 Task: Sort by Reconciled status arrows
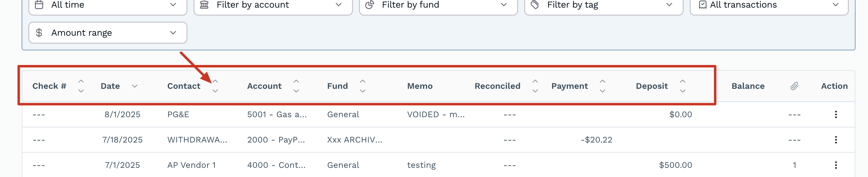click(x=535, y=86)
